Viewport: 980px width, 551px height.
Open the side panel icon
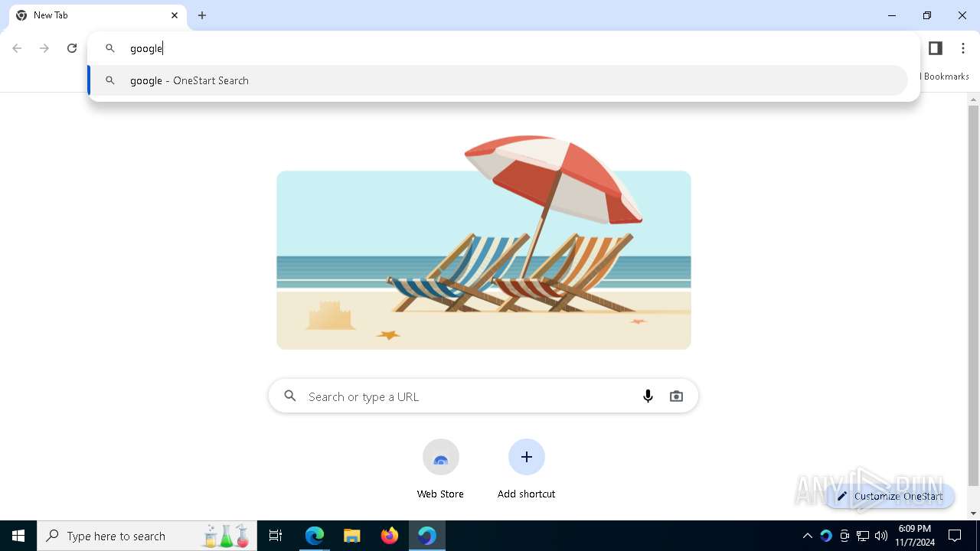click(x=935, y=48)
